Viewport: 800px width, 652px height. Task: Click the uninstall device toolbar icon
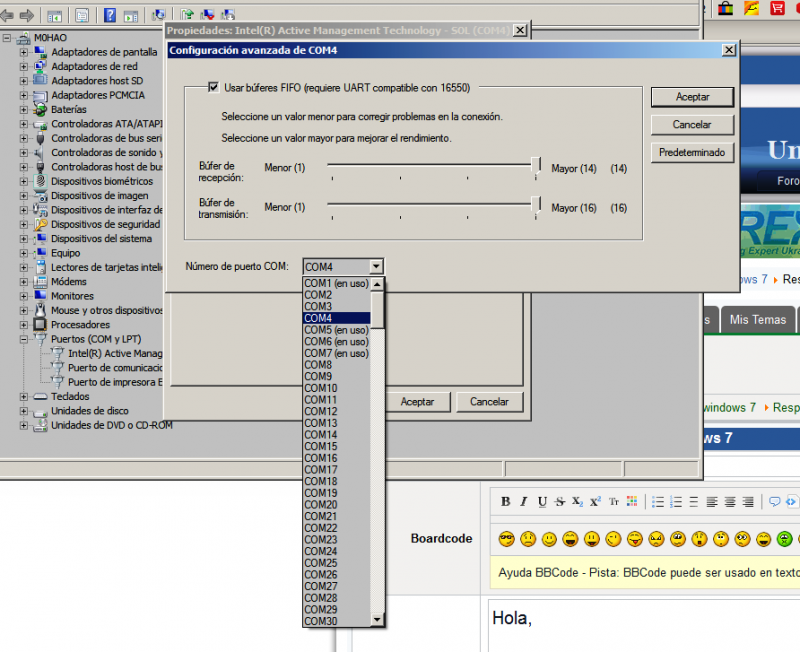228,15
